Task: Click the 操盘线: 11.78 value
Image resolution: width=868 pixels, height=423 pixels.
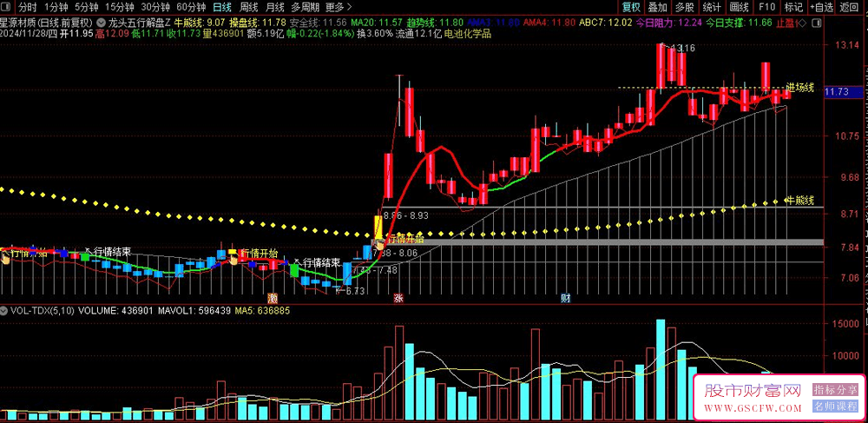Action: [258, 23]
